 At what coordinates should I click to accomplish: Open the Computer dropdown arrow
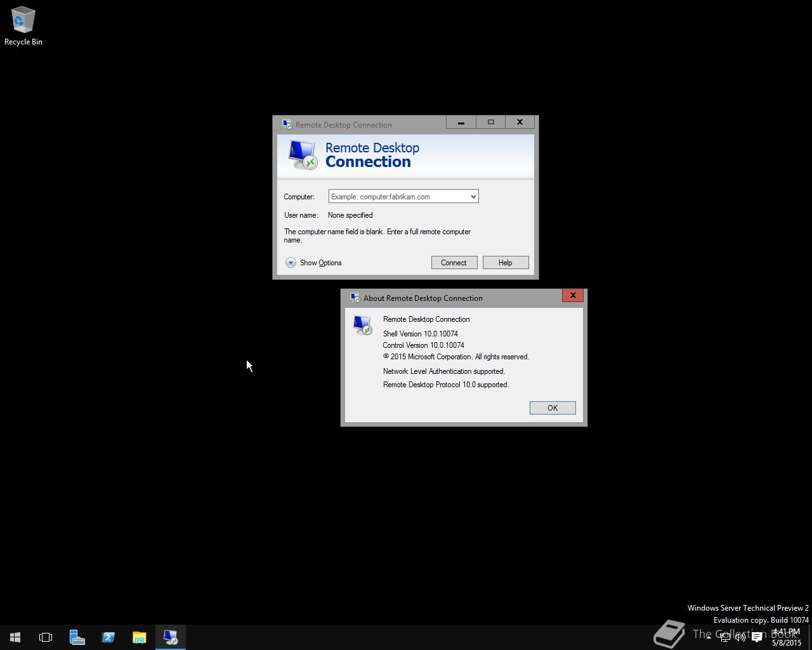tap(473, 197)
